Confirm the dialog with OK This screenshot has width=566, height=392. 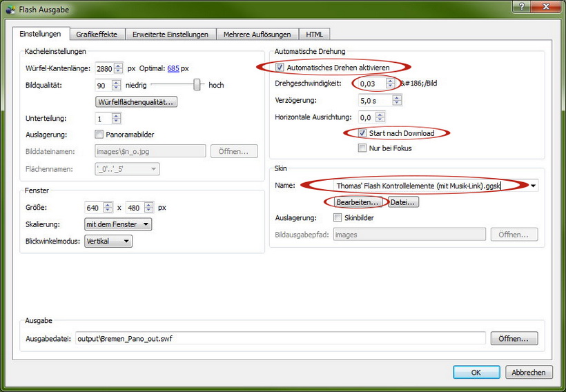(x=476, y=372)
